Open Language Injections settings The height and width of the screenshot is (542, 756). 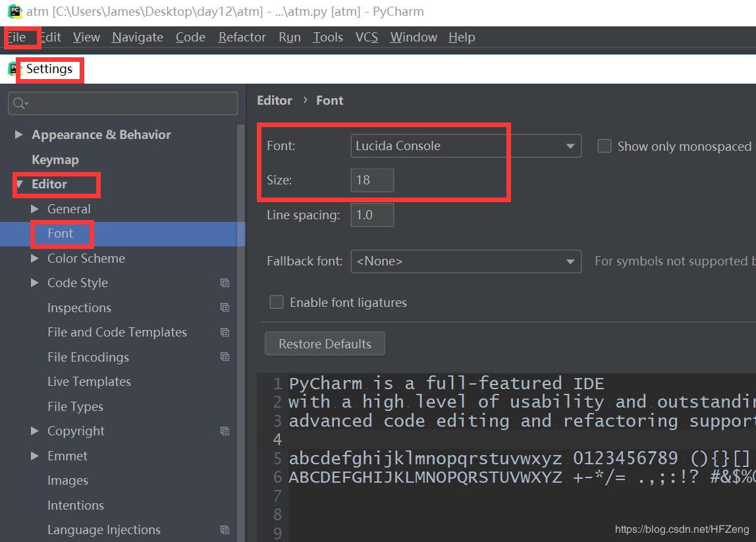104,529
